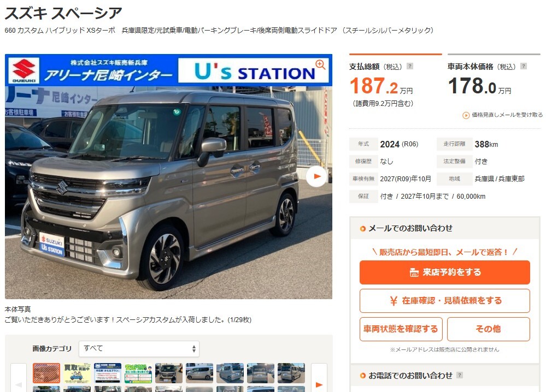This screenshot has height=392, width=546.
Task: Select the first striped thumbnail image
Action: [46, 373]
